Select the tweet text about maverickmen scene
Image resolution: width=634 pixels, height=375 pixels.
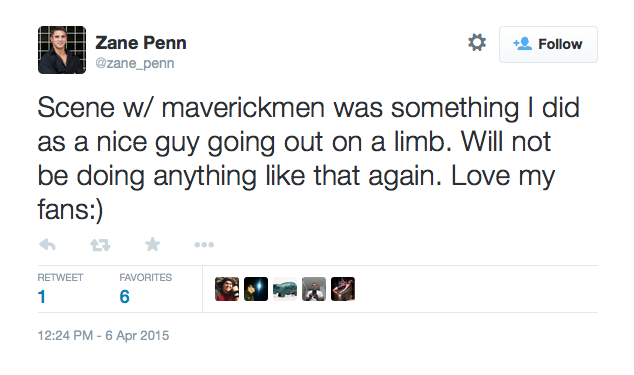pos(309,159)
